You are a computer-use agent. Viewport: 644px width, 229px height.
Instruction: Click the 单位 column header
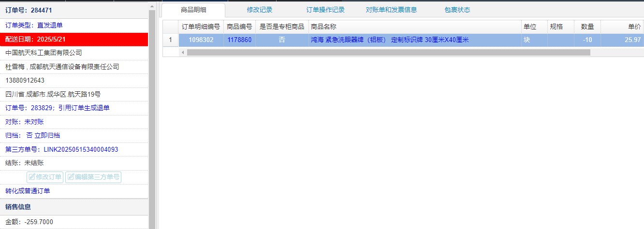coord(534,27)
